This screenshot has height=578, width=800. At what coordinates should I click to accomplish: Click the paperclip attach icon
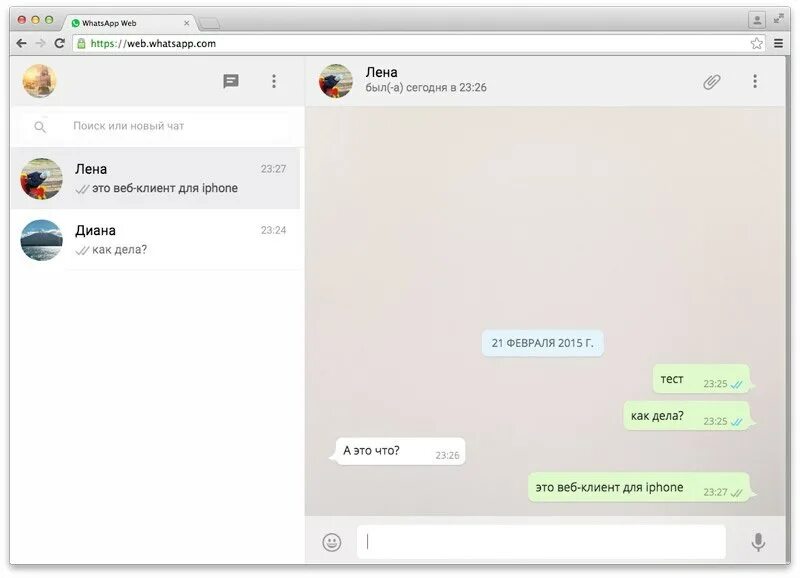tap(712, 82)
